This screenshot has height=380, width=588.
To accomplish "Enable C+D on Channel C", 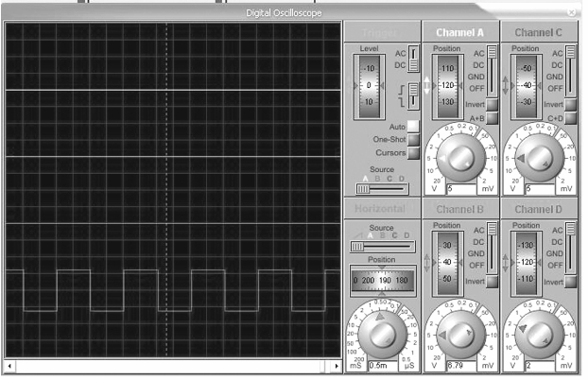I will tap(570, 118).
